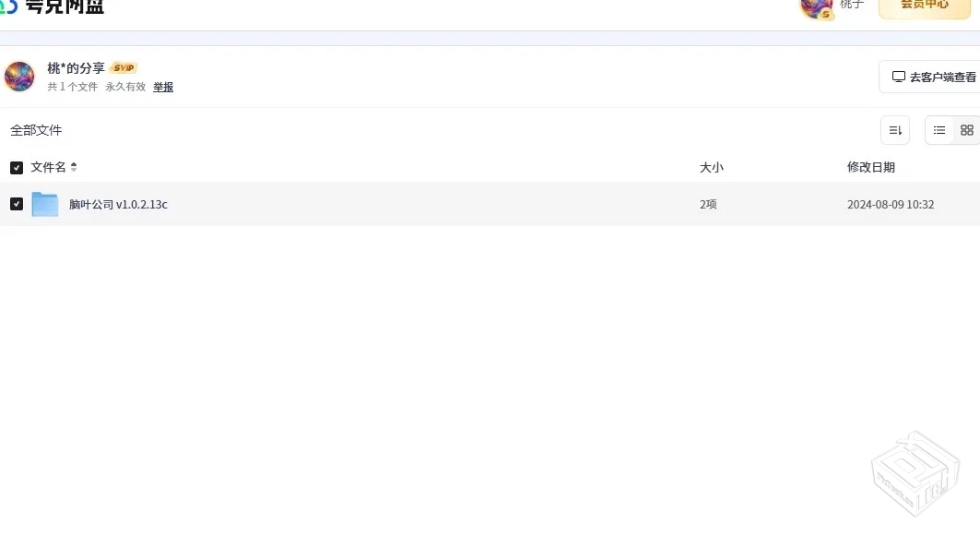Toggle the select-all checkbox in header
The height and width of the screenshot is (537, 980).
[16, 167]
